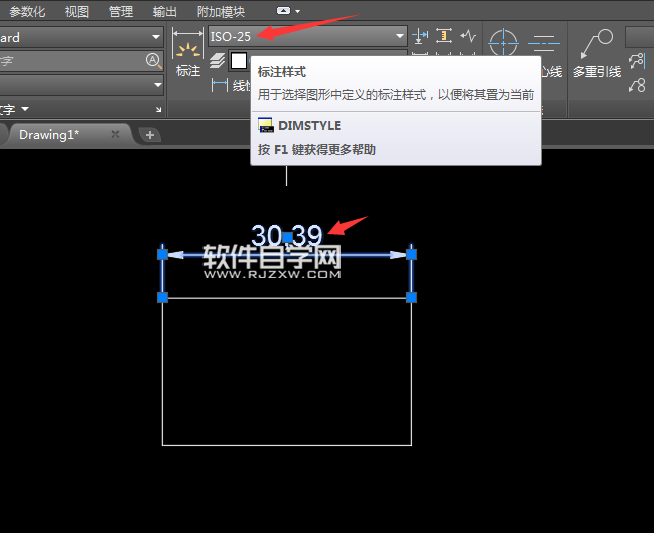Open the text style dialog launcher arrow

[158, 110]
